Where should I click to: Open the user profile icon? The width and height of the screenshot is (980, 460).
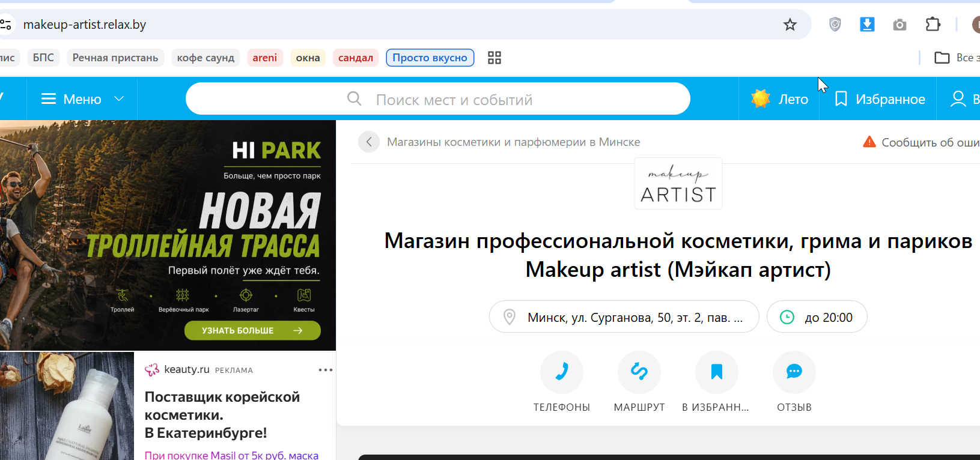point(958,98)
